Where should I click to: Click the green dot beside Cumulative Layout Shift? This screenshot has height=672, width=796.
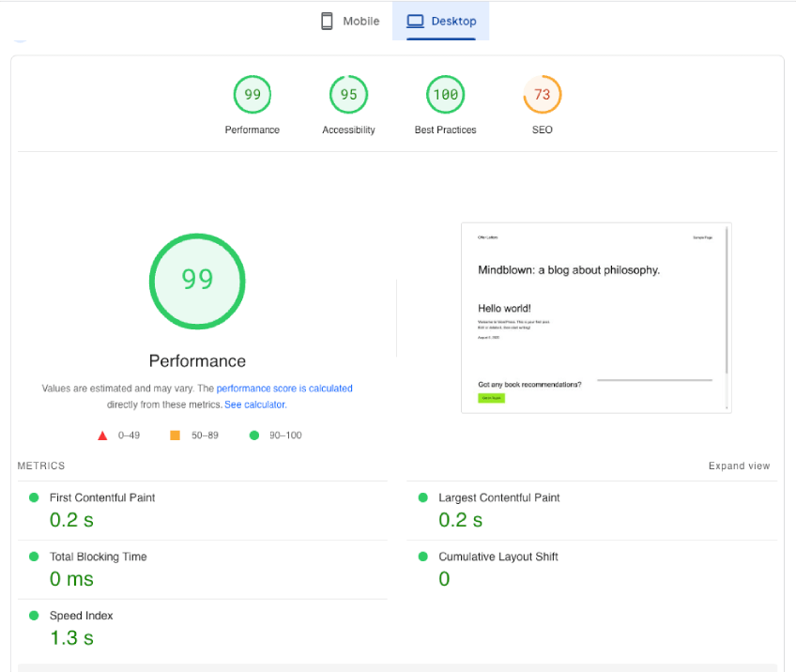point(422,557)
